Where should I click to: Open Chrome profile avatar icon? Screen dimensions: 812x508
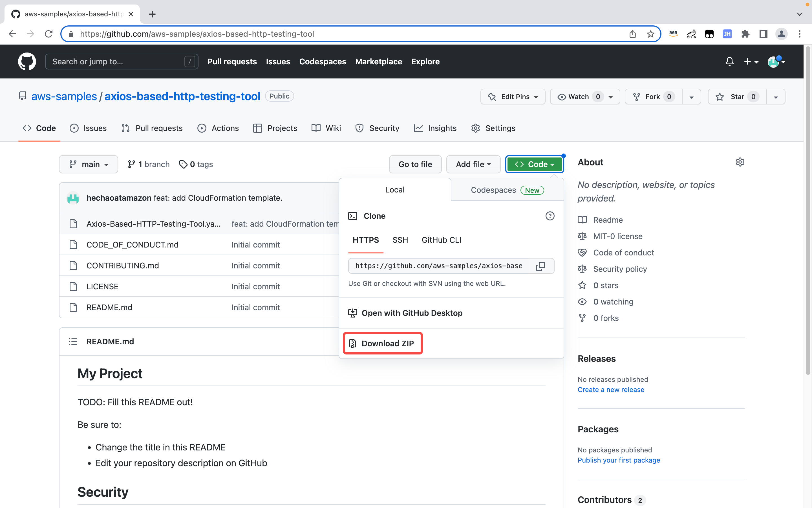pos(782,34)
